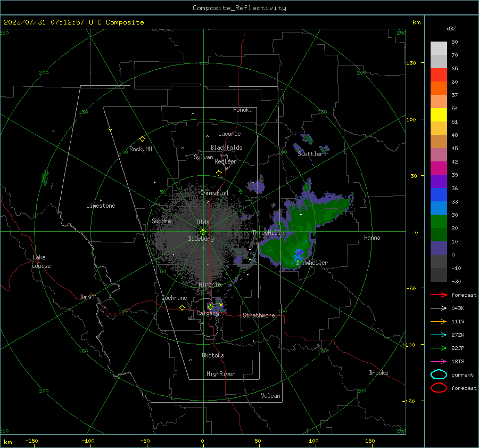Click the Lacombe label
479x448 pixels.
(229, 134)
